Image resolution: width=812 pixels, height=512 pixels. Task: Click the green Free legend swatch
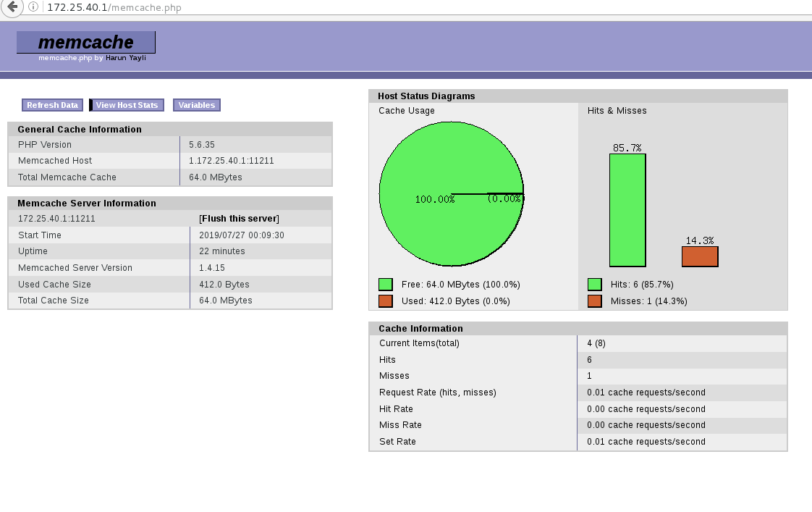point(386,285)
